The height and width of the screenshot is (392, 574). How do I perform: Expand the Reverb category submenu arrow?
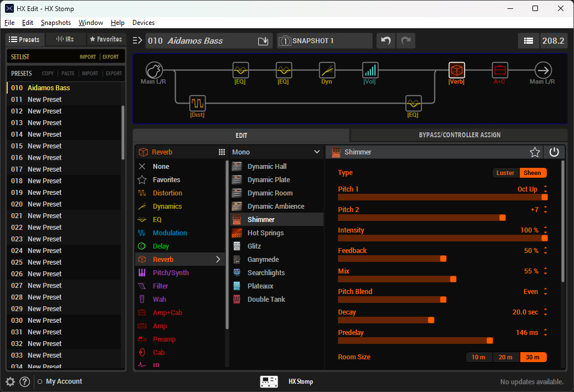[x=218, y=260]
